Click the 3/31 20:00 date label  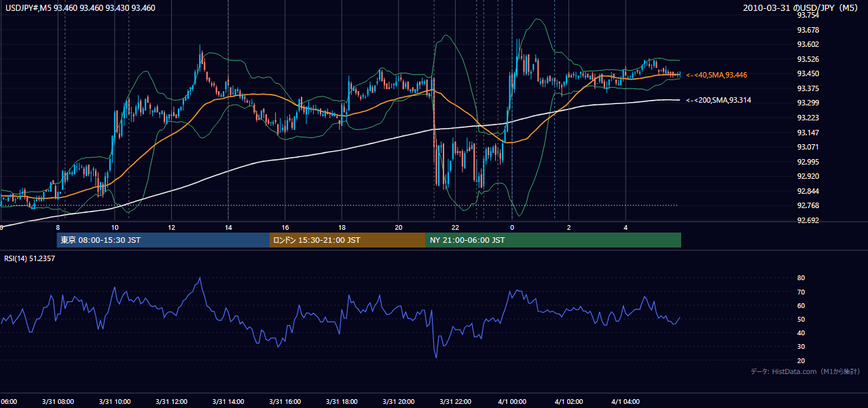(399, 402)
